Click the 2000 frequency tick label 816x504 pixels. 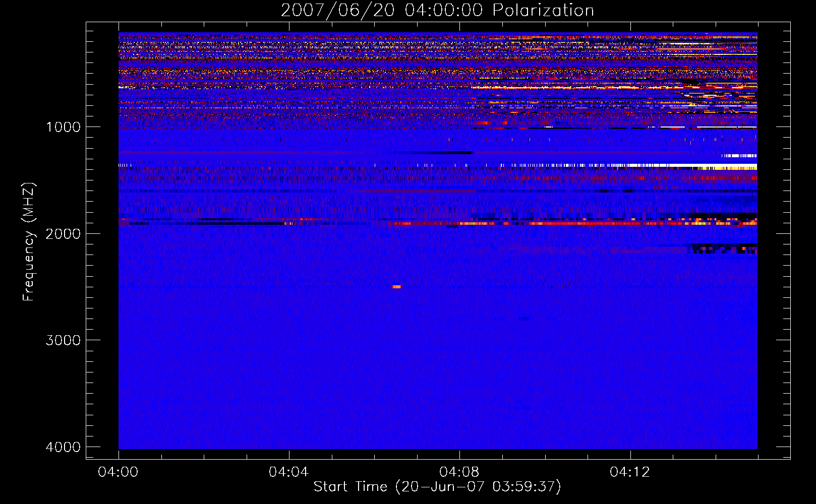pos(63,233)
